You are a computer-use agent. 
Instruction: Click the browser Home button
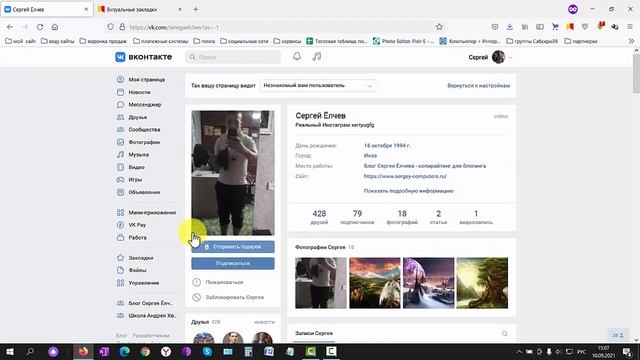point(55,27)
